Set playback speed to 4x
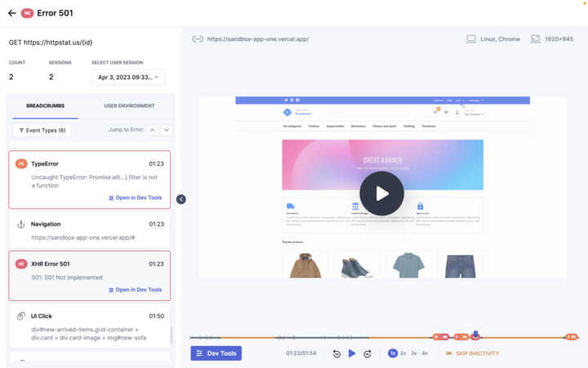The width and height of the screenshot is (588, 368). pyautogui.click(x=425, y=353)
